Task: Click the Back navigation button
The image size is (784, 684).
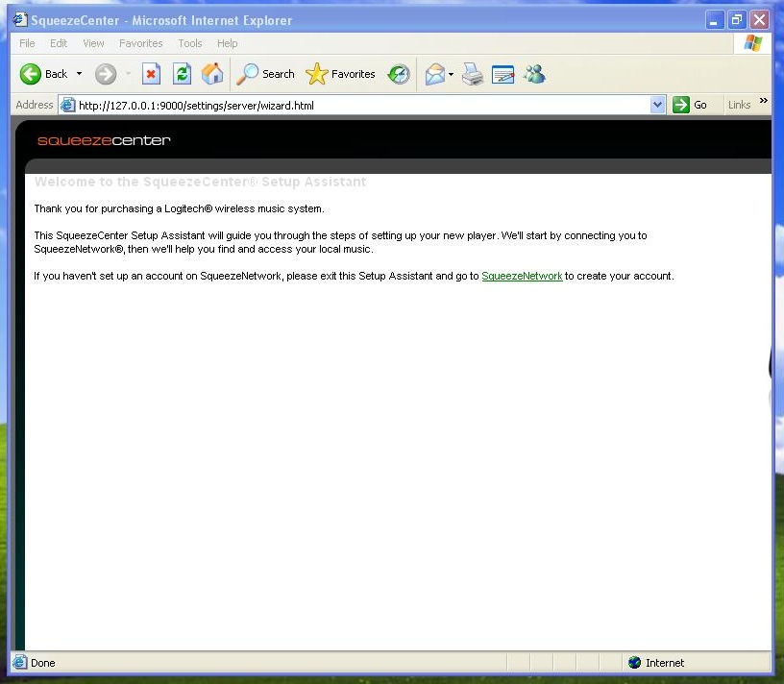Action: coord(43,74)
